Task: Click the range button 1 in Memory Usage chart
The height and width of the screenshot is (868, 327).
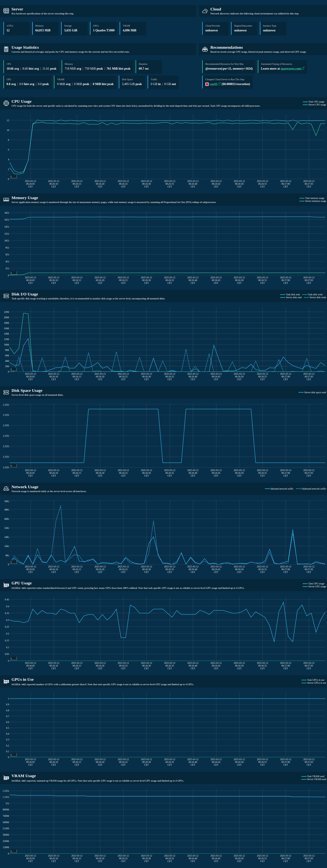Action: coord(13,273)
